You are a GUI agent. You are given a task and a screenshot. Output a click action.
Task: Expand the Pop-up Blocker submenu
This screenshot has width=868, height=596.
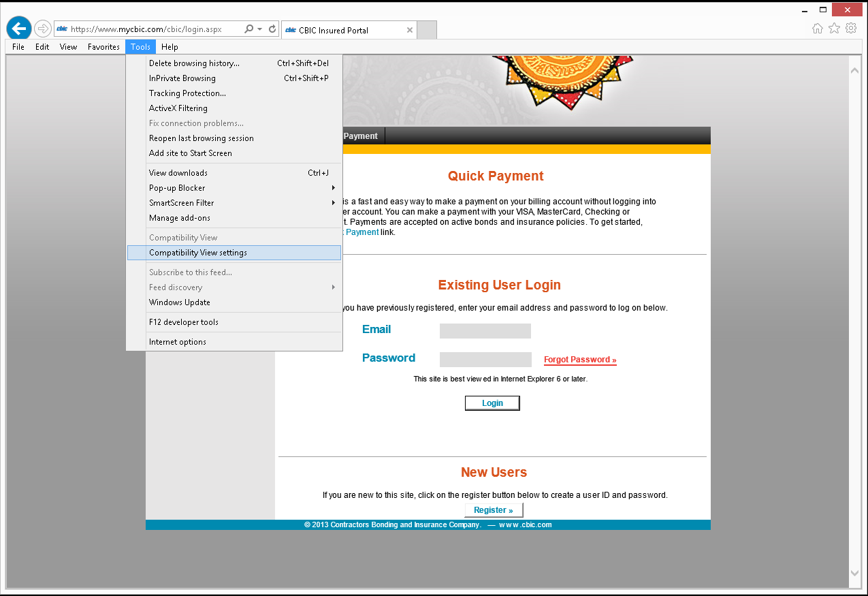tap(234, 188)
